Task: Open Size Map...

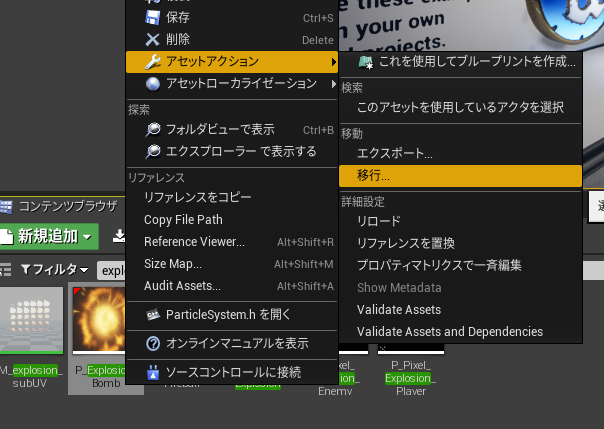Action: [x=232, y=264]
